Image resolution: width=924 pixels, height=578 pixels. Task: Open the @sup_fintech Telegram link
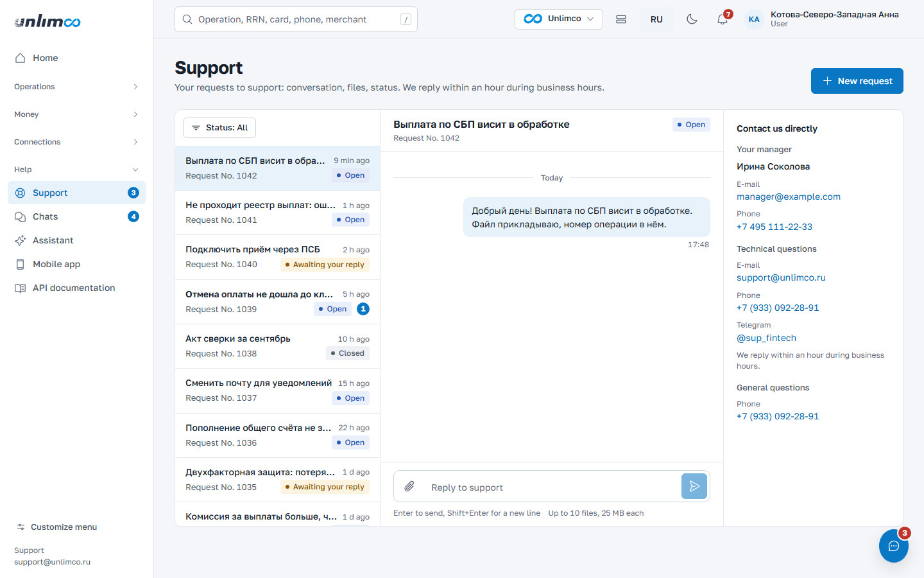[x=766, y=338]
